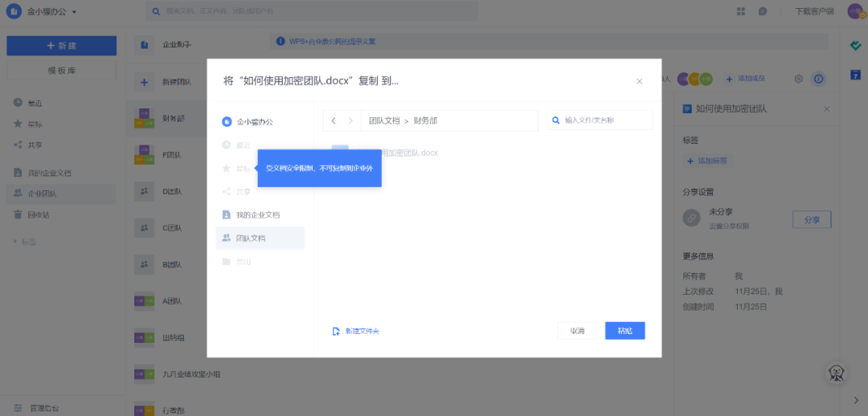Screen dimensions: 868x416
Task: Click the search magnifier icon in dialog
Action: coord(556,120)
